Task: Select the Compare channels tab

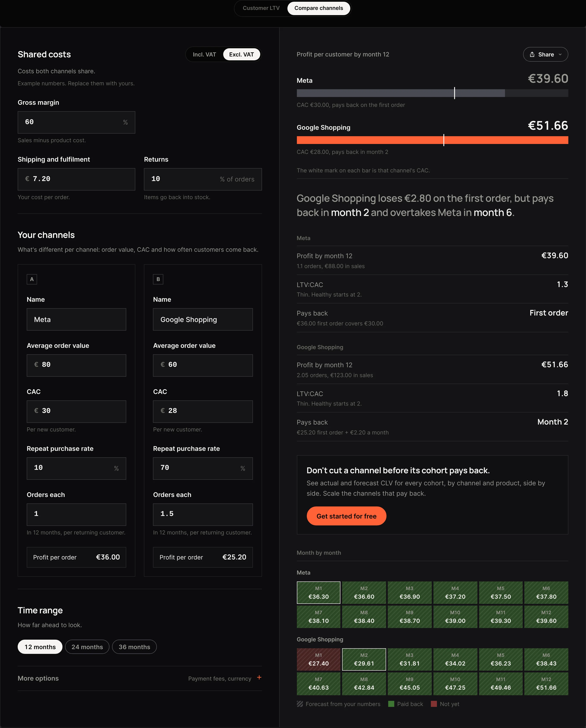Action: pyautogui.click(x=318, y=8)
